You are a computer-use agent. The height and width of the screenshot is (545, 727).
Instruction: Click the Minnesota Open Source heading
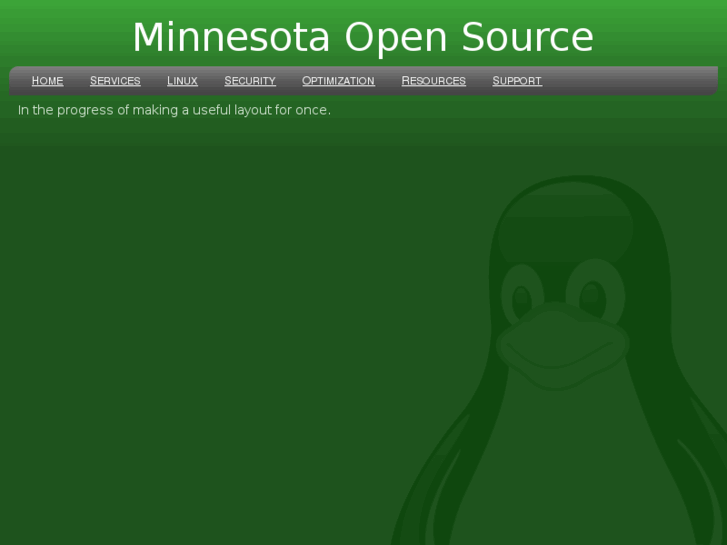click(x=363, y=37)
